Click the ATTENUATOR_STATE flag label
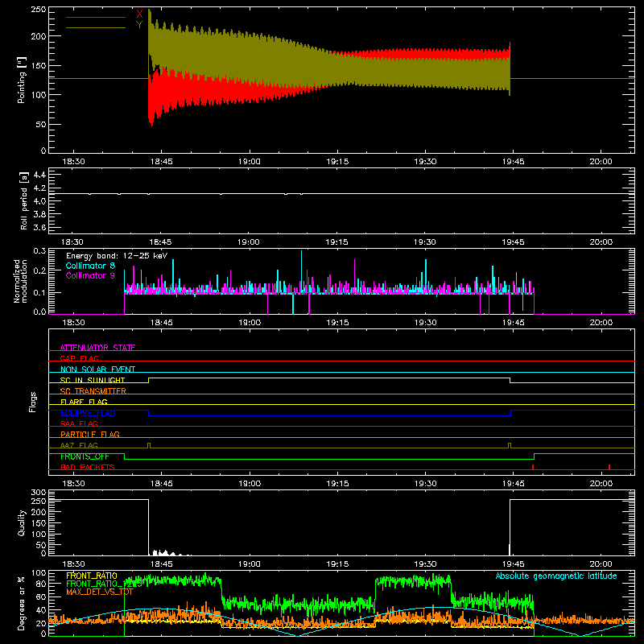This screenshot has height=644, width=644. tap(97, 348)
